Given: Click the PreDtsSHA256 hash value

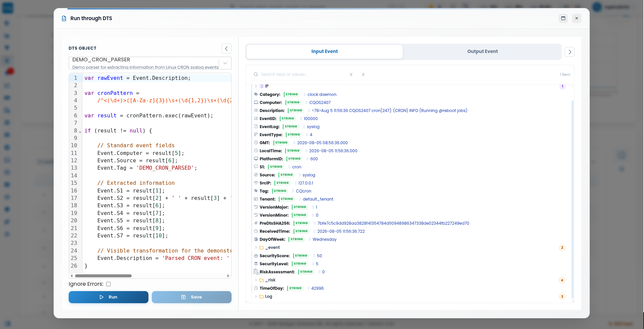Looking at the screenshot, I should (393, 223).
